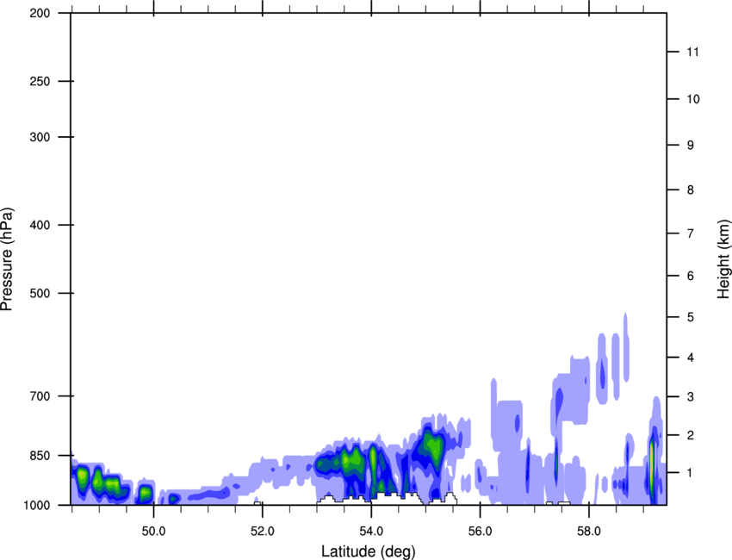Pick the 2 km height label
This screenshot has width=732, height=560.
(x=691, y=435)
